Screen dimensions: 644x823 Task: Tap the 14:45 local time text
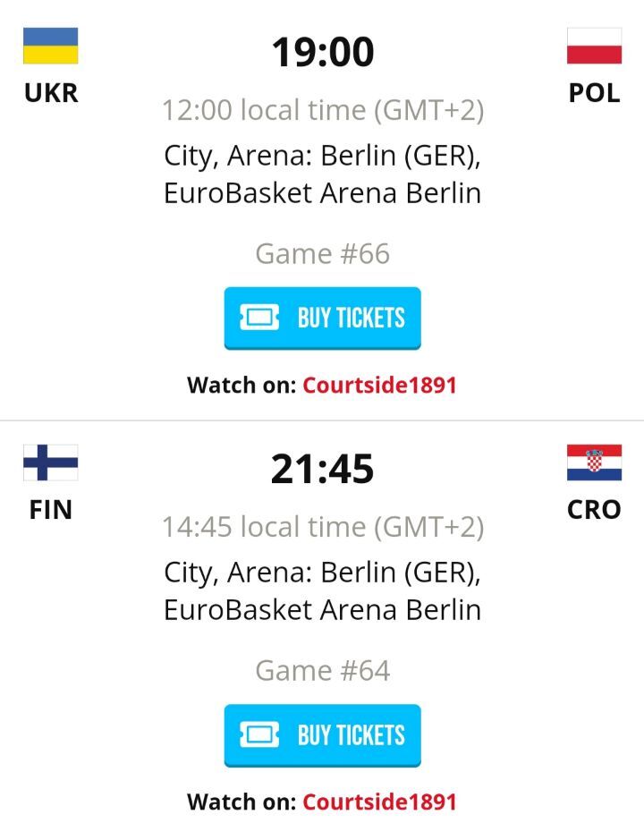pos(322,528)
